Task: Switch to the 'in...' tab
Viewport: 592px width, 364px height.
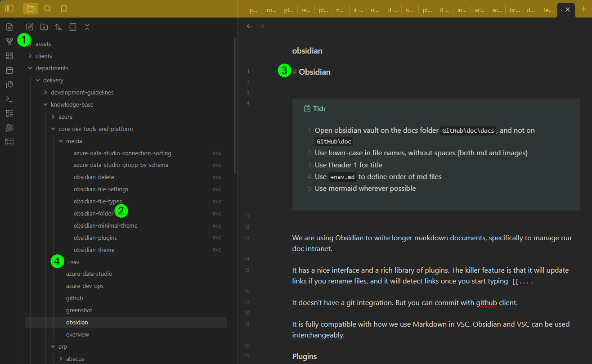Action: pyautogui.click(x=462, y=9)
